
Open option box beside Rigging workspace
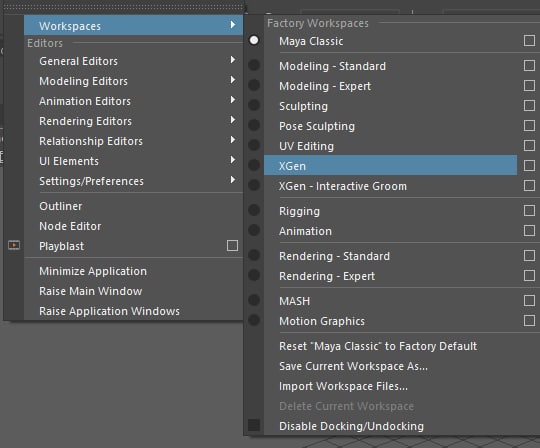point(529,210)
